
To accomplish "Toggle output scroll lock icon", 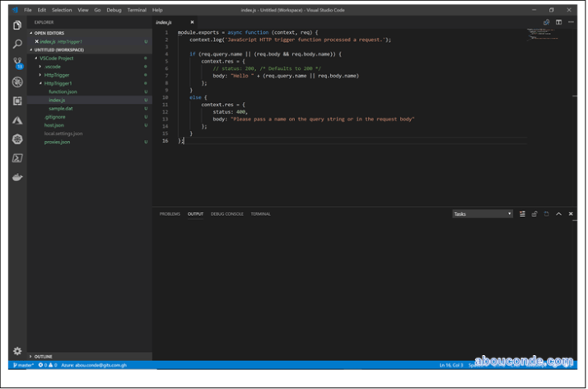I will click(x=534, y=213).
